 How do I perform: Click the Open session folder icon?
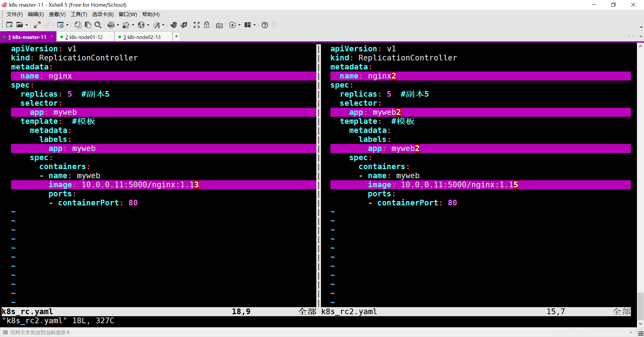pos(20,25)
